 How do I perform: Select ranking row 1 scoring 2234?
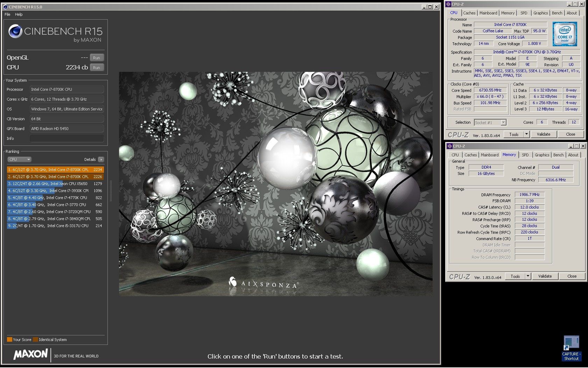55,170
